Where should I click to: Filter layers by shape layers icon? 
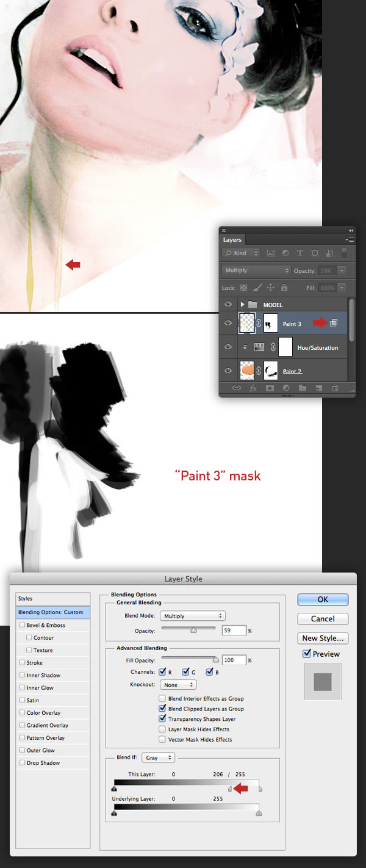click(315, 253)
